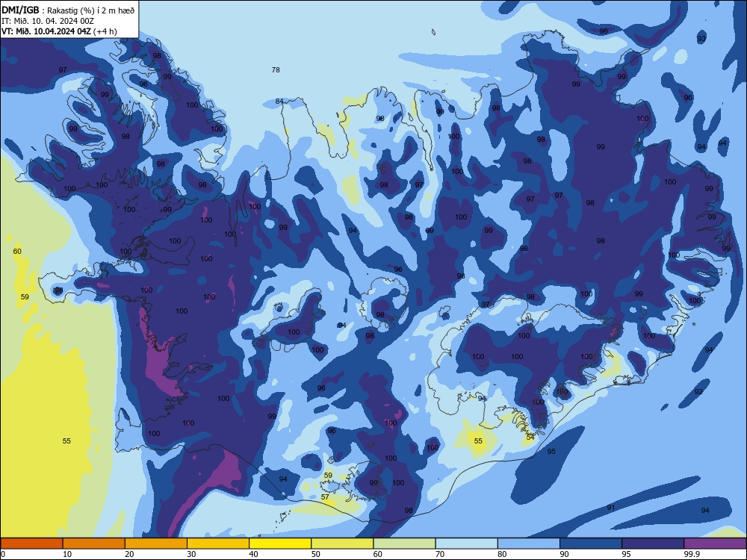Click the '78' humidity value on the map

click(276, 70)
